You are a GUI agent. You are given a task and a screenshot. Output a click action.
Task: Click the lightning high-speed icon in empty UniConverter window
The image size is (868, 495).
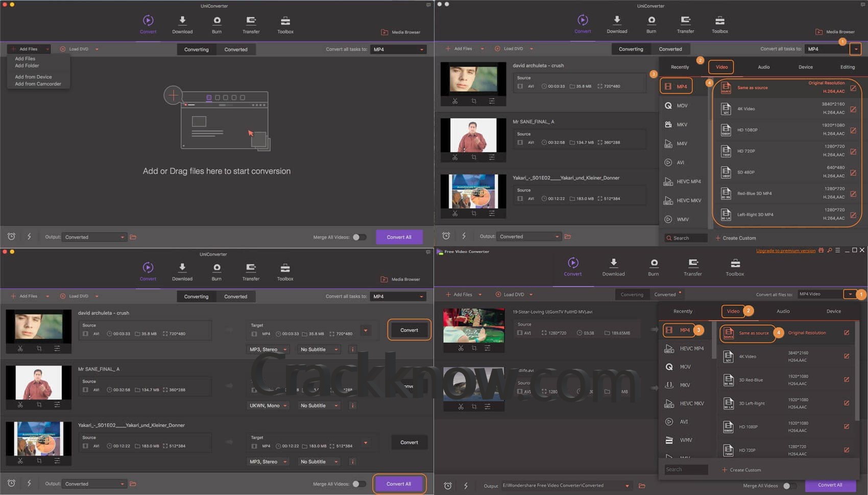(29, 237)
